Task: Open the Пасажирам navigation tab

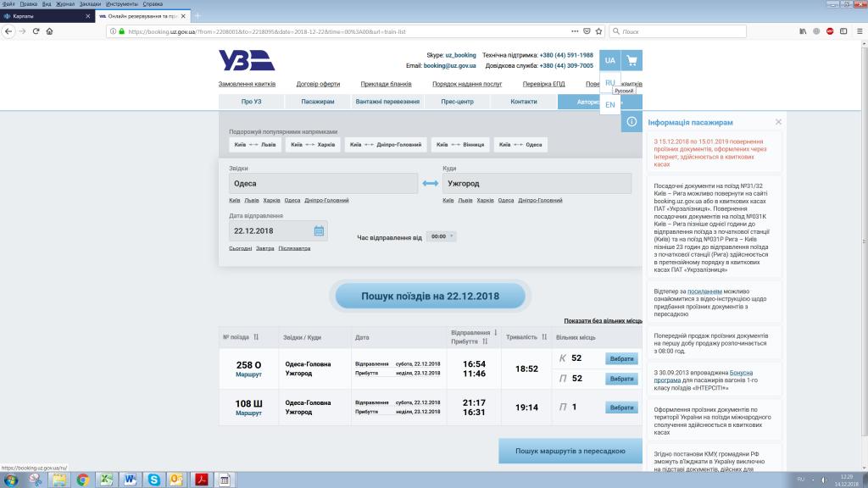Action: (x=318, y=102)
